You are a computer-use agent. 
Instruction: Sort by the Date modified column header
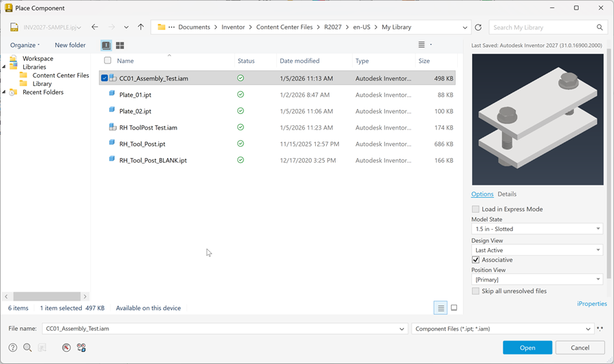pos(299,61)
